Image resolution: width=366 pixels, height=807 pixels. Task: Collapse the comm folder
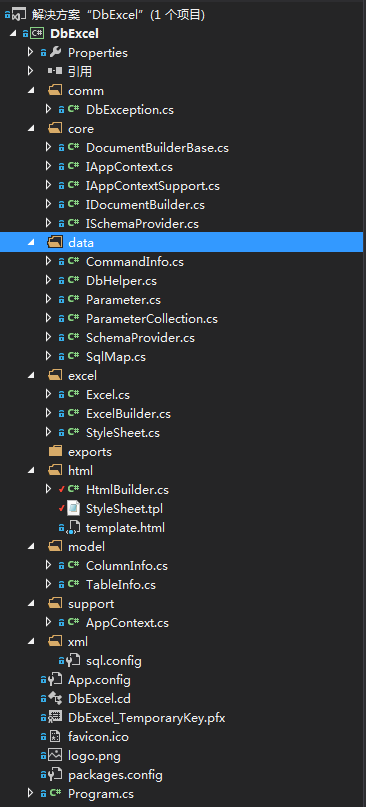pos(30,91)
